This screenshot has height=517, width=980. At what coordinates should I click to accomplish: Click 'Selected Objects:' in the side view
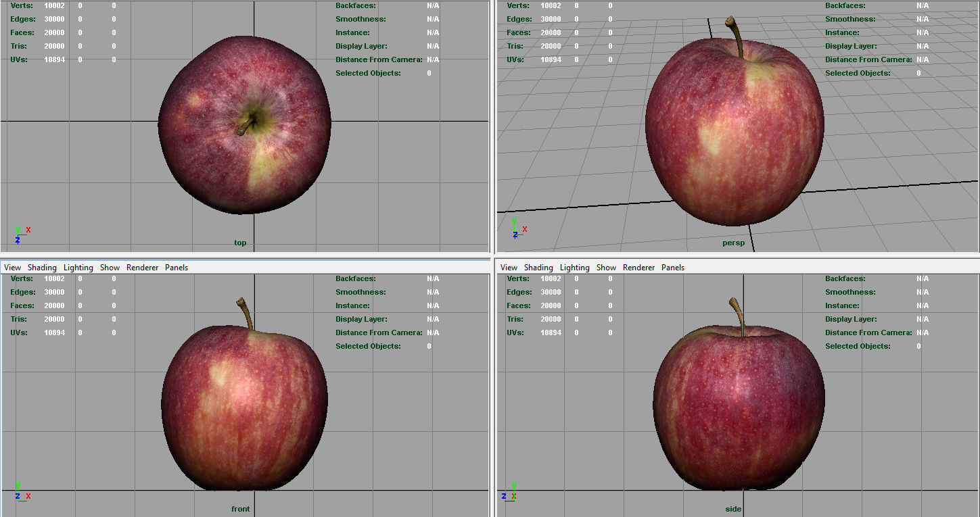(x=858, y=346)
